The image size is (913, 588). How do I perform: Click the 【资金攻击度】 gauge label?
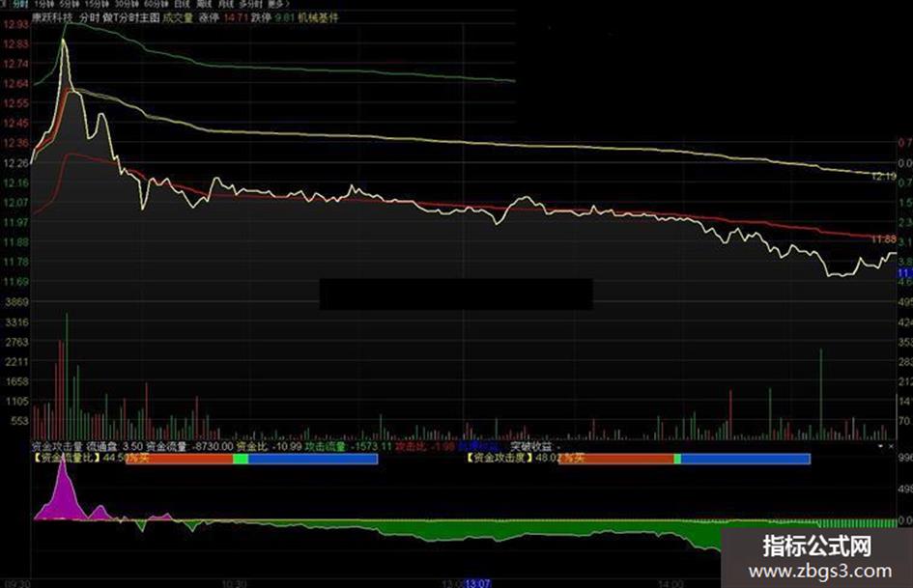pos(499,459)
